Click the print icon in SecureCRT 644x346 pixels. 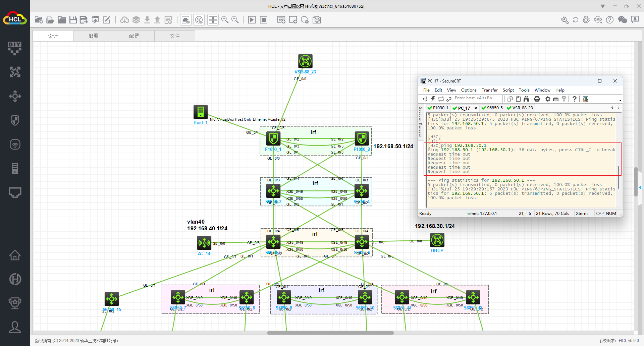(537, 99)
